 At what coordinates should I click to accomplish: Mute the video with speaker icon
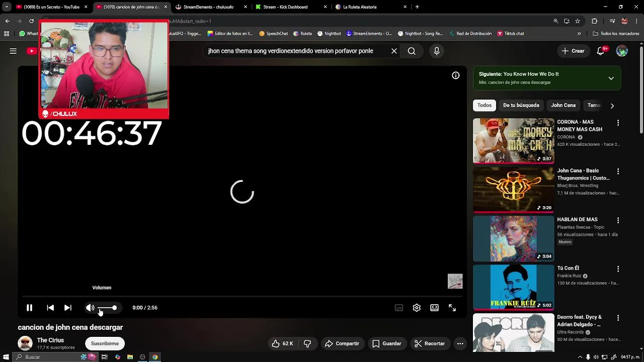tap(90, 308)
